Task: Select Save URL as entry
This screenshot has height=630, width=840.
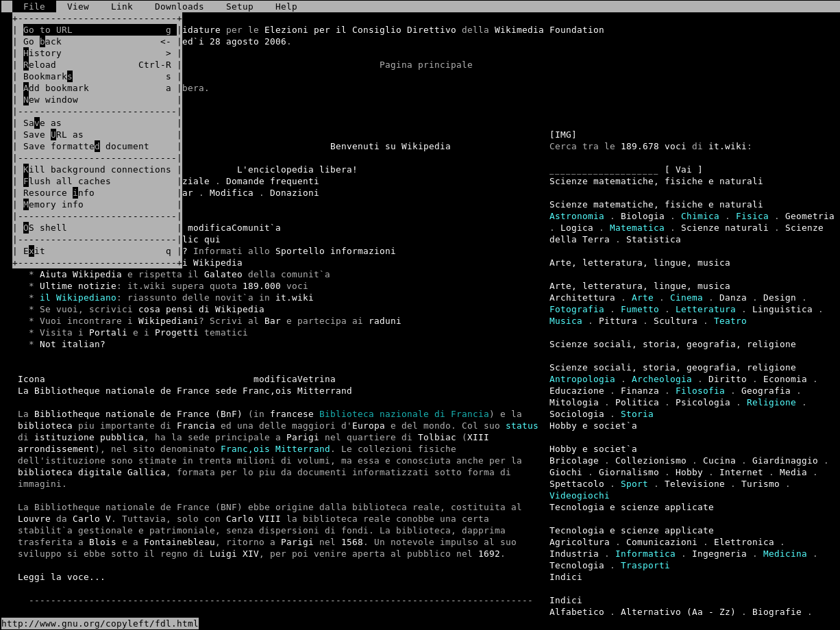Action: 97,135
